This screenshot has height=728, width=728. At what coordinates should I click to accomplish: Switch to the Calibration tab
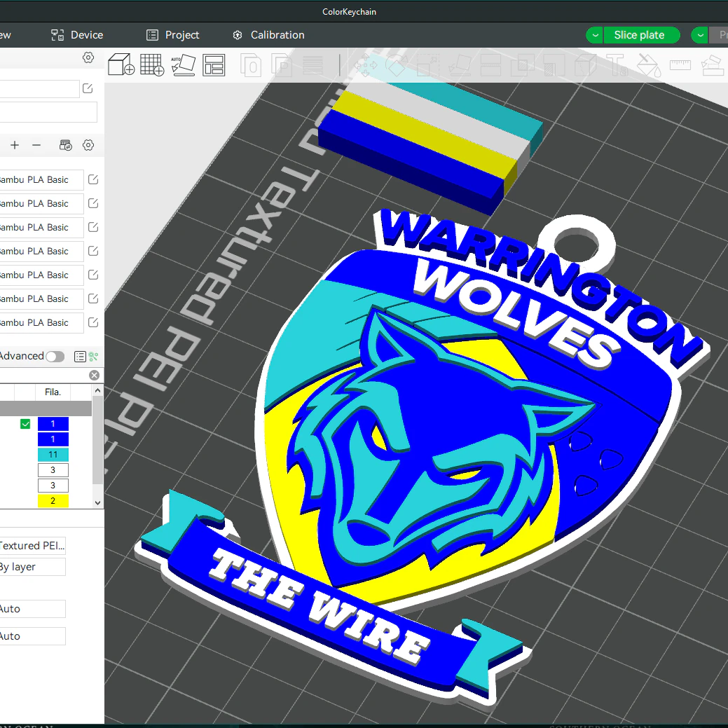[x=268, y=35]
